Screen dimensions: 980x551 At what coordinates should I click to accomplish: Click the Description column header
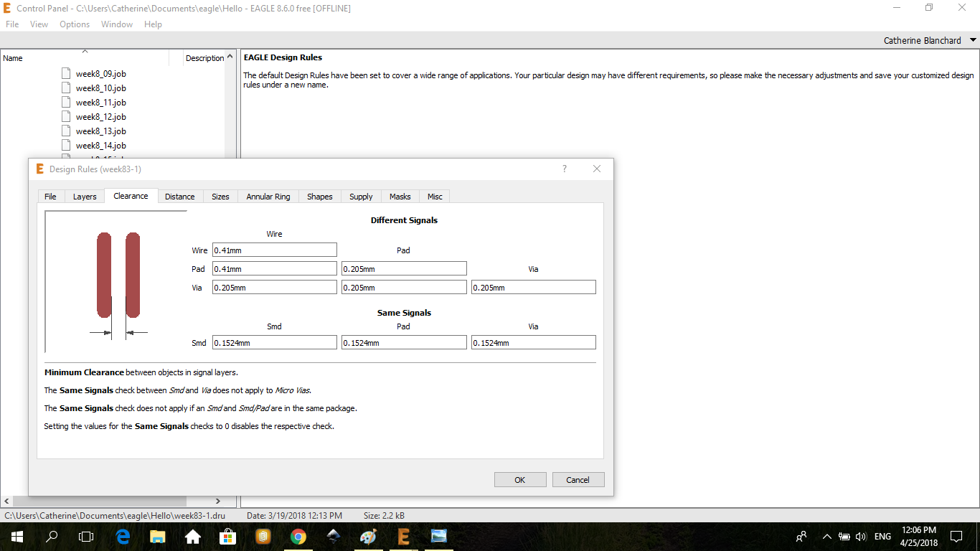point(204,58)
